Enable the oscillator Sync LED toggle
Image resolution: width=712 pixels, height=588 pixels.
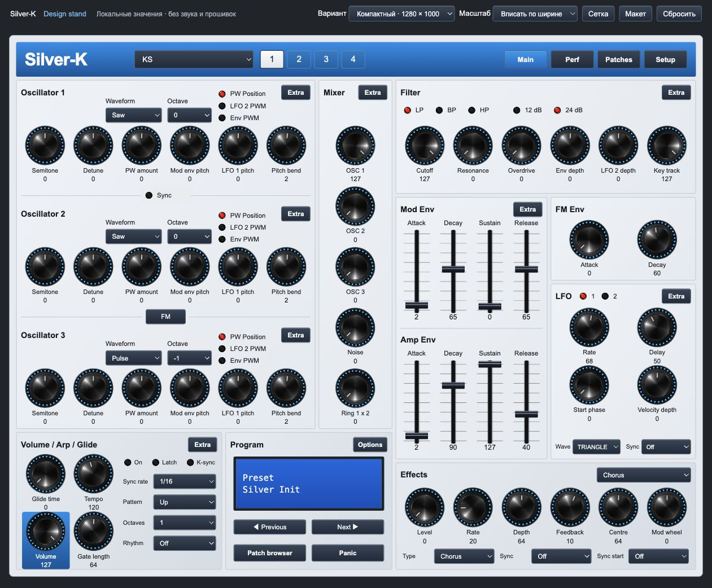(x=149, y=195)
